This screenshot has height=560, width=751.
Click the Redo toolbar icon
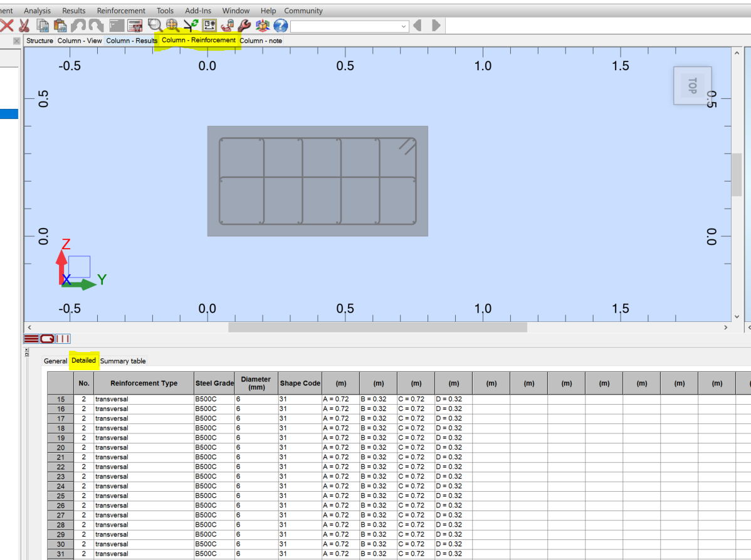point(95,25)
